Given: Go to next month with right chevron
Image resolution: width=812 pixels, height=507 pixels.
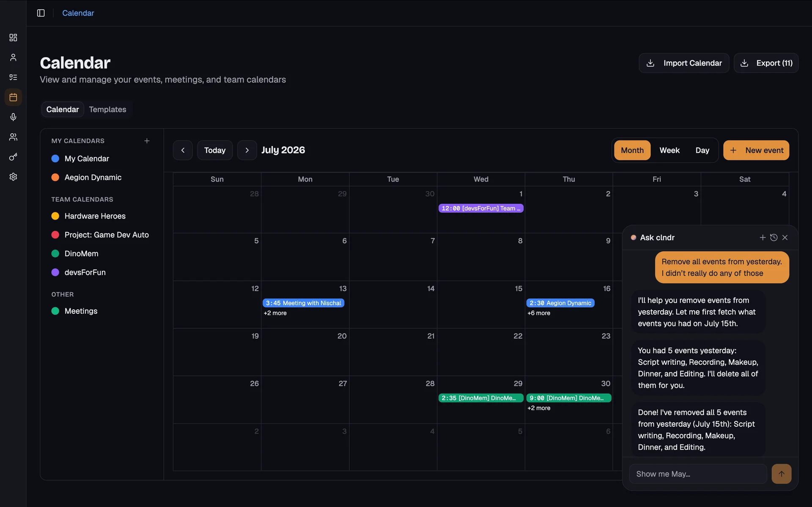Looking at the screenshot, I should tap(247, 150).
